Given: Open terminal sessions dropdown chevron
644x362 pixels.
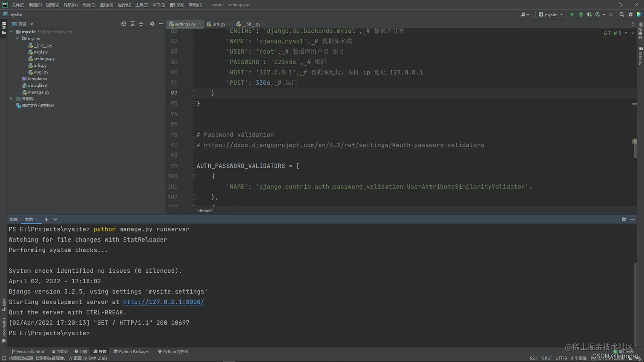Looking at the screenshot, I should pyautogui.click(x=55, y=219).
